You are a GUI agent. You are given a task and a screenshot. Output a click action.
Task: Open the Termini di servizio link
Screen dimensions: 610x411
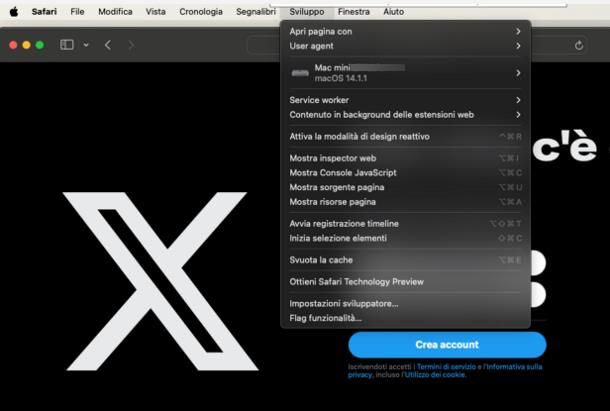click(x=446, y=367)
